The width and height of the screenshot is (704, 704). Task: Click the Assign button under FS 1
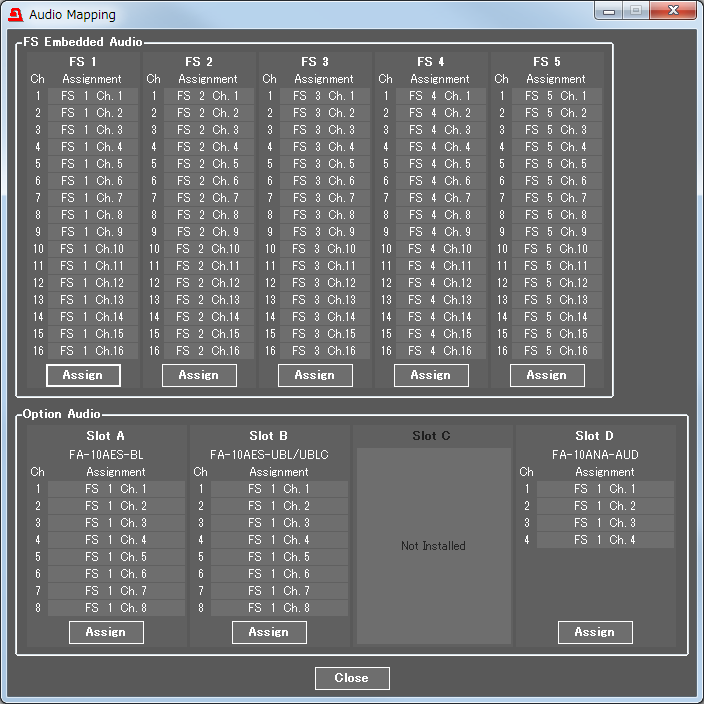(83, 375)
